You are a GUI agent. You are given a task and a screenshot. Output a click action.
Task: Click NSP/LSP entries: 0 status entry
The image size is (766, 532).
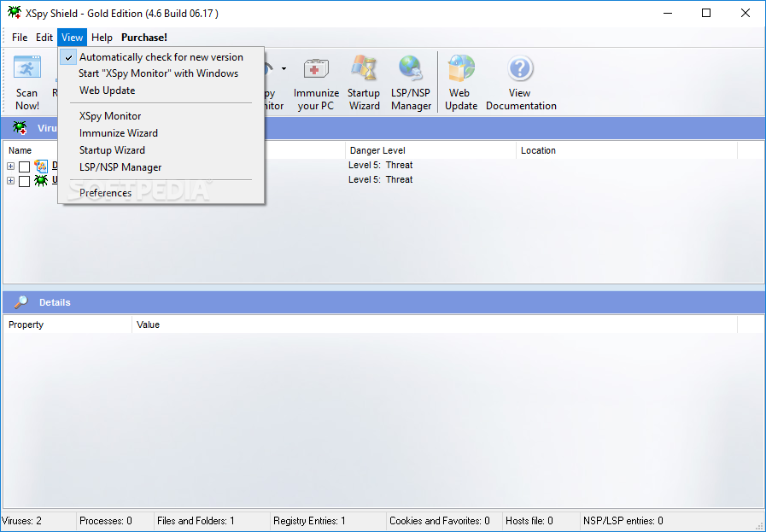click(623, 521)
